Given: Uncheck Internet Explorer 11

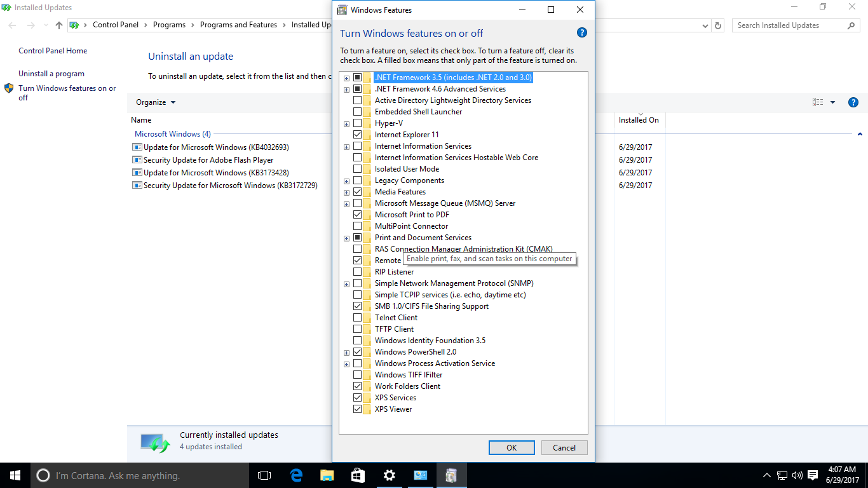Looking at the screenshot, I should click(357, 135).
